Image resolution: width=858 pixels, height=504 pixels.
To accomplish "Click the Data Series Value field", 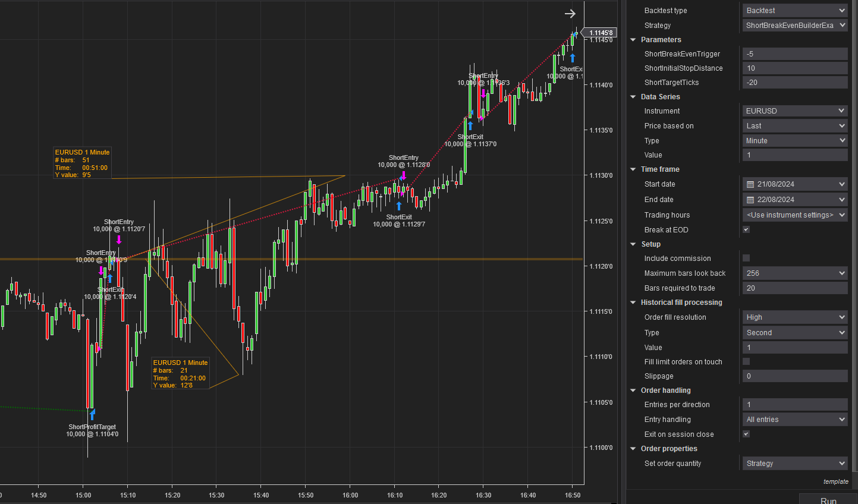I will (x=795, y=155).
